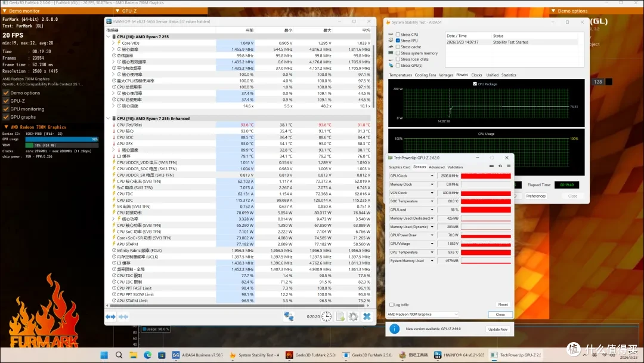Click GPU-Z screenshot camera icon

(491, 166)
